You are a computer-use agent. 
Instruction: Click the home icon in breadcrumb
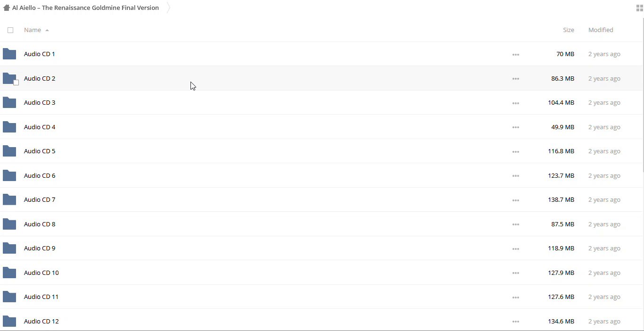(x=6, y=8)
